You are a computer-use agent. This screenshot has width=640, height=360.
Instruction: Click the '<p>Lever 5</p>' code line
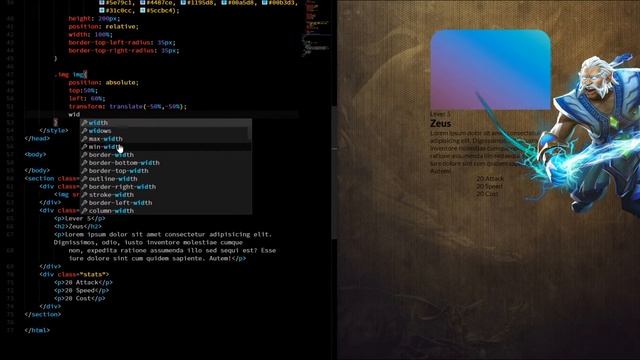pyautogui.click(x=80, y=219)
